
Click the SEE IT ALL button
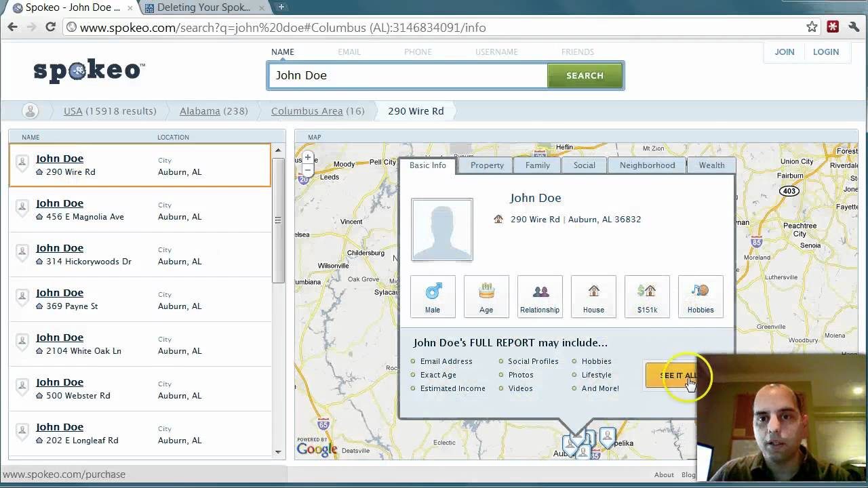coord(671,375)
